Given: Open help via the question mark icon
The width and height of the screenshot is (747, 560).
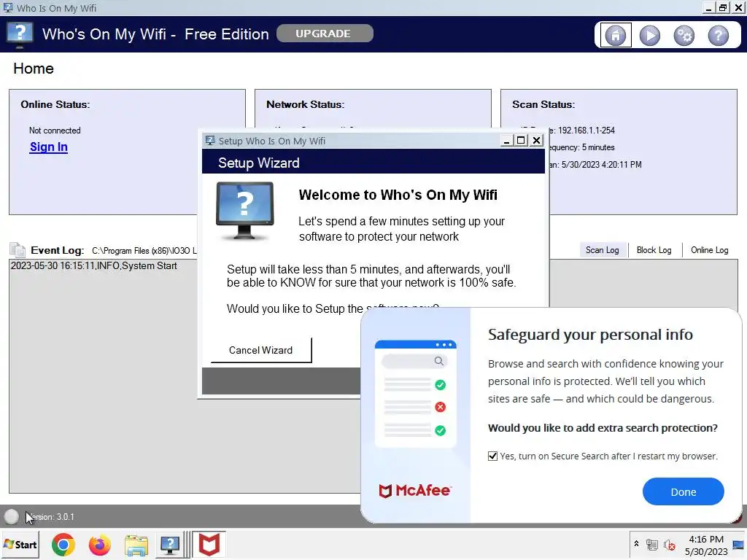Looking at the screenshot, I should coord(719,35).
